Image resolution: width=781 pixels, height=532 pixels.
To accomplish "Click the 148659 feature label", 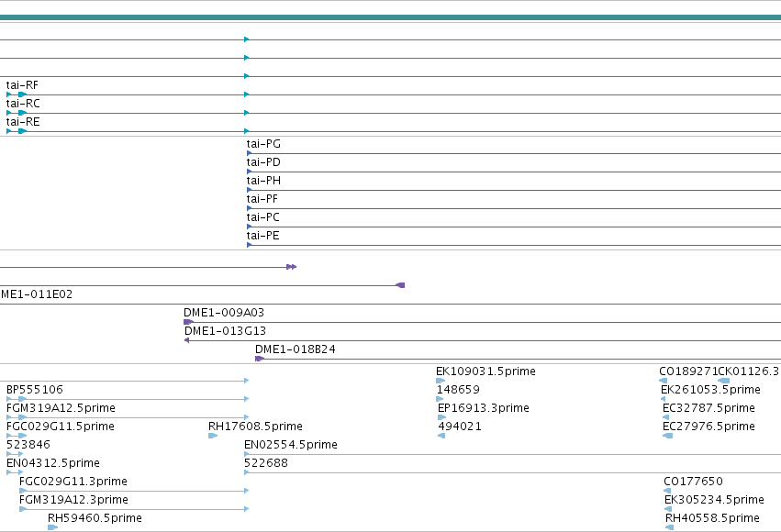I will point(458,390).
